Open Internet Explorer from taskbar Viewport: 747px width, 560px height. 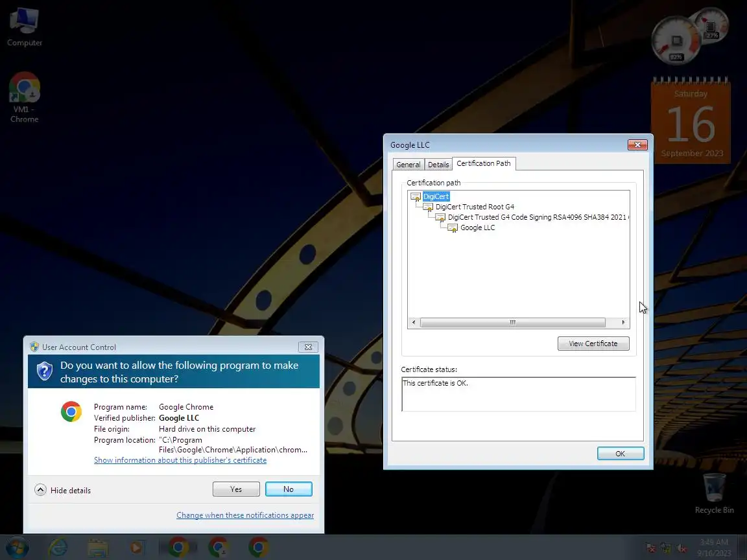pyautogui.click(x=58, y=547)
